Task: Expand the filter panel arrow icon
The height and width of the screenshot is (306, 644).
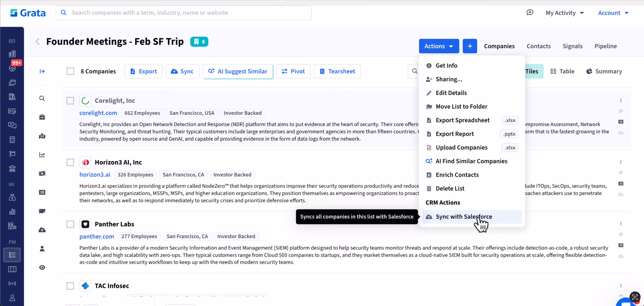Action: point(42,71)
